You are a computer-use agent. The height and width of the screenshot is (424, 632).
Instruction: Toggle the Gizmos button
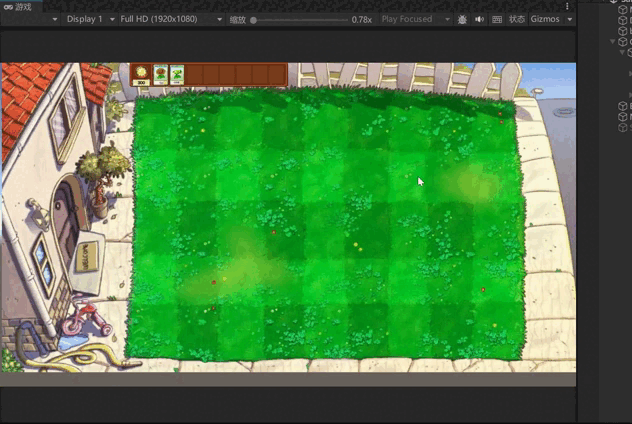(x=545, y=19)
